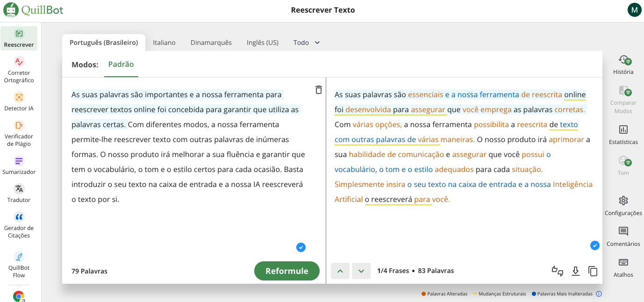The width and height of the screenshot is (644, 302).
Task: Download the rewritten output text
Action: (576, 271)
